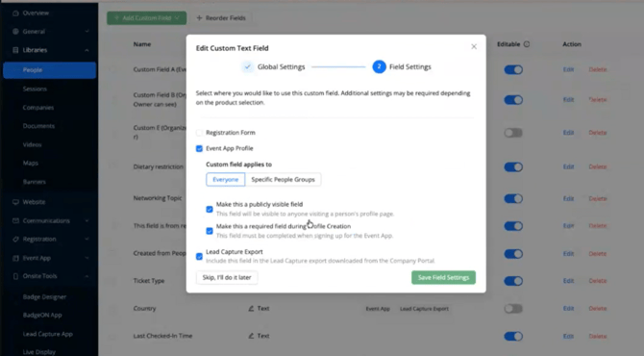Viewport: 644px width, 356px height.
Task: Click Delete for Custom Field A row
Action: tap(598, 69)
